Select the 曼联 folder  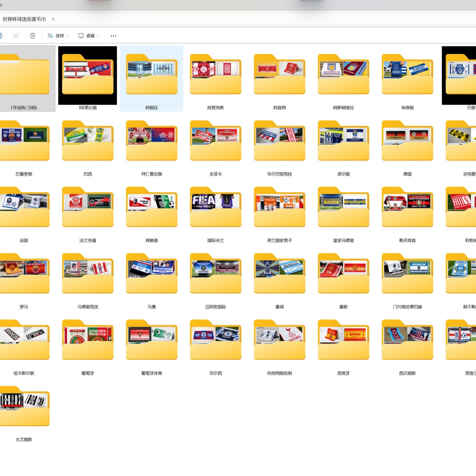pyautogui.click(x=344, y=274)
